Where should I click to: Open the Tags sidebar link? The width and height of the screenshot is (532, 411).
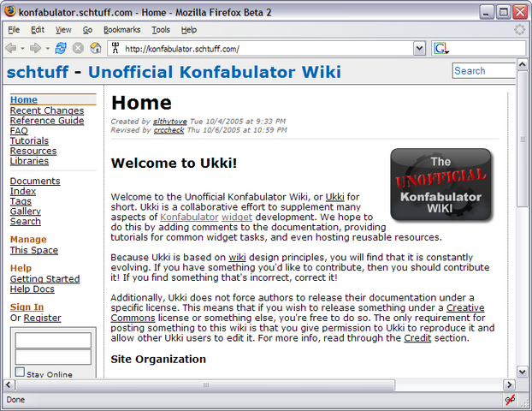(x=21, y=201)
